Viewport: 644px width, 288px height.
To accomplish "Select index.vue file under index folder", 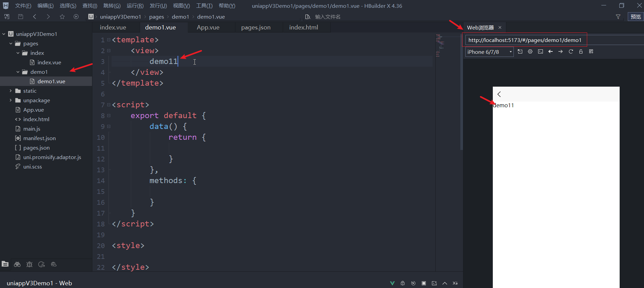I will (x=49, y=62).
